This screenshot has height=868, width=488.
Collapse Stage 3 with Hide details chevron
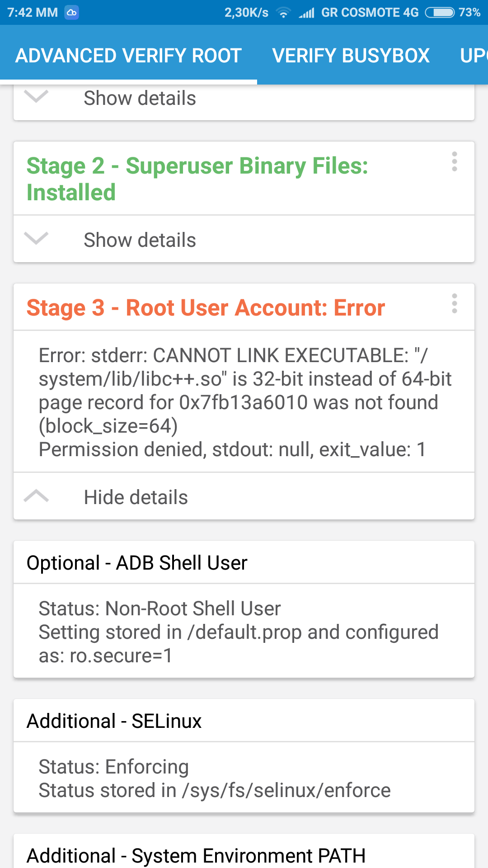tap(36, 496)
